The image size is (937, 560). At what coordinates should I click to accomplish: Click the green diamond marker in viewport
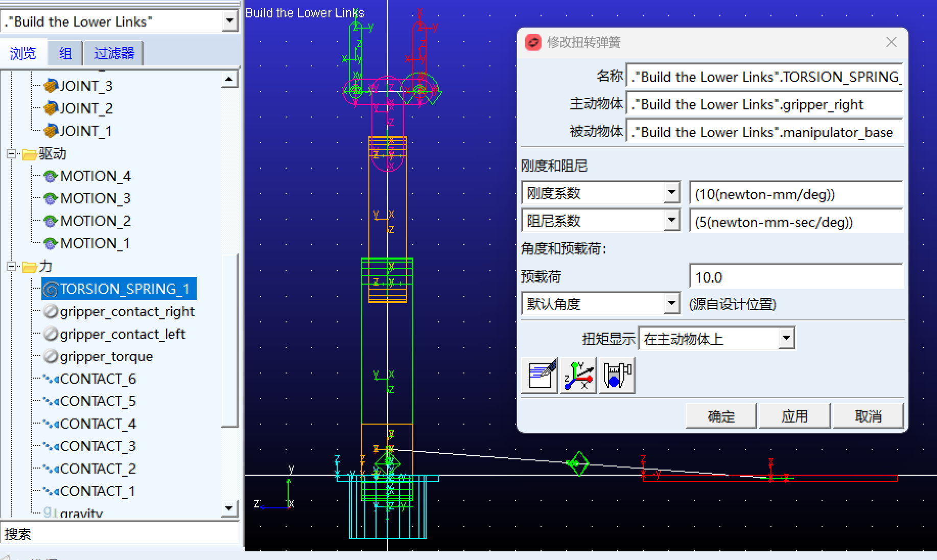578,463
